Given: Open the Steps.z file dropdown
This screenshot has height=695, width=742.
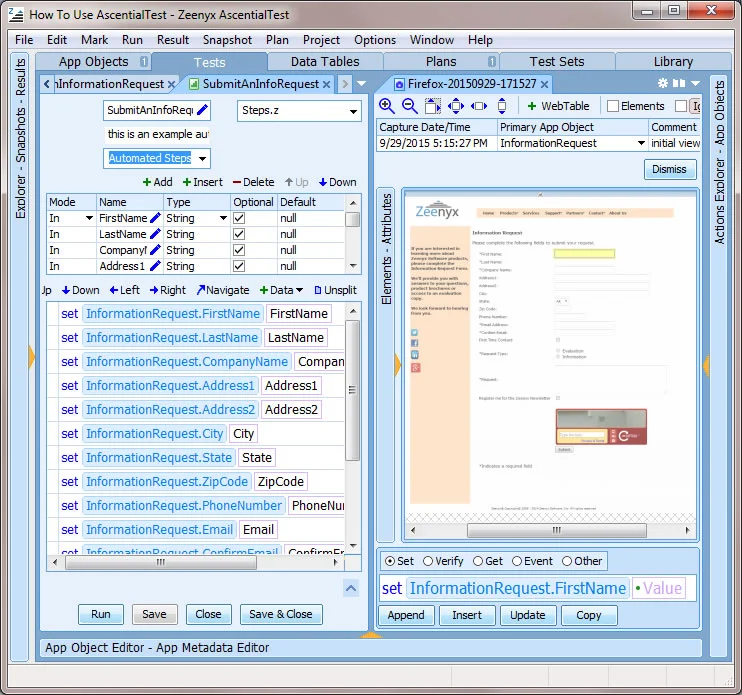Looking at the screenshot, I should coord(353,112).
